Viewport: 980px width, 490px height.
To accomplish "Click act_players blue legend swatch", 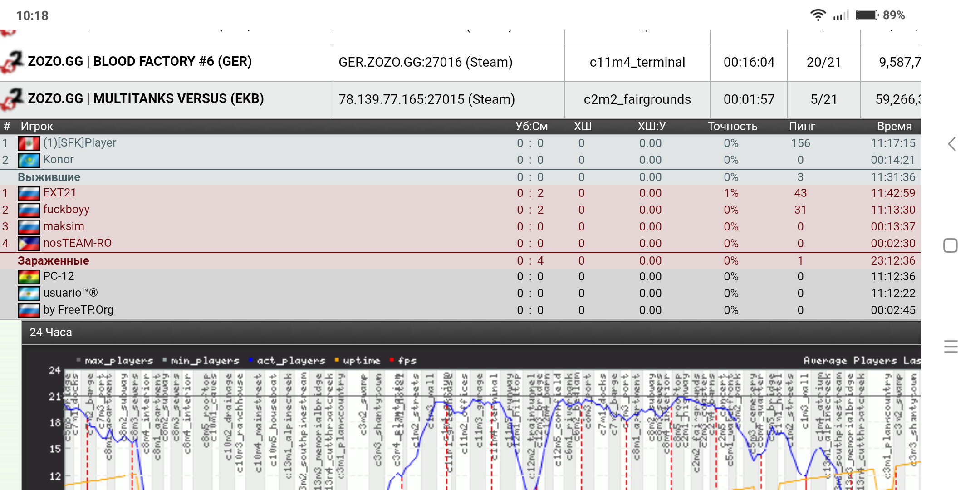I will 250,360.
